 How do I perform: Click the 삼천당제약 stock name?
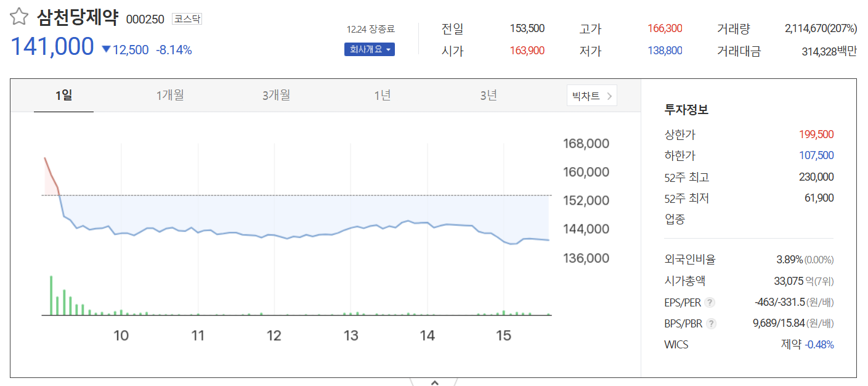tap(77, 17)
